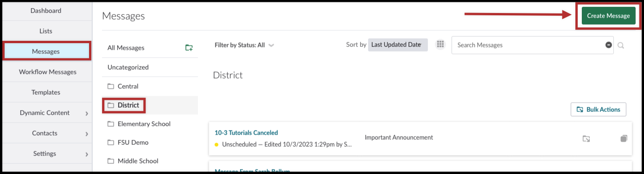Clear search with the minus circle icon
The image size is (644, 174).
608,45
